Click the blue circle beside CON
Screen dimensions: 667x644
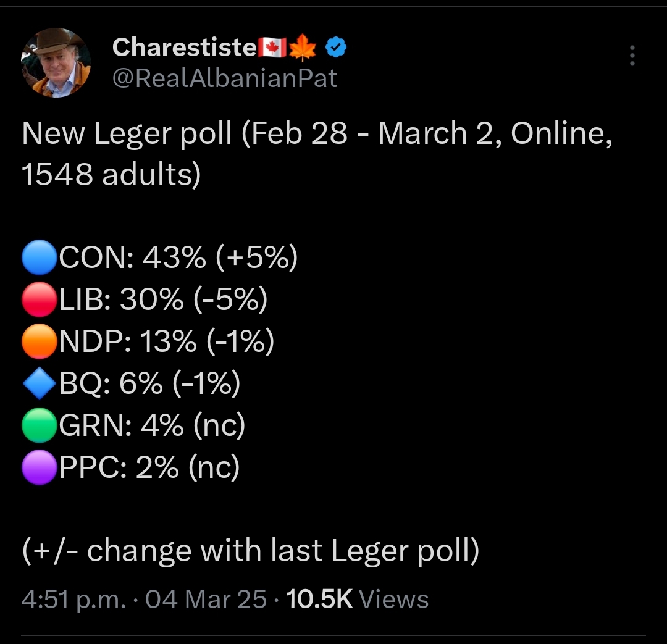coord(39,257)
